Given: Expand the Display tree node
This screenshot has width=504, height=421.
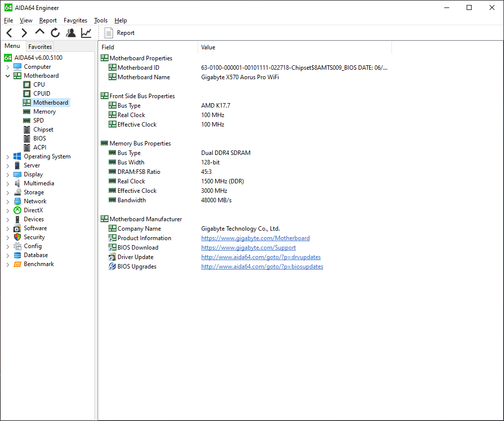Looking at the screenshot, I should point(7,175).
